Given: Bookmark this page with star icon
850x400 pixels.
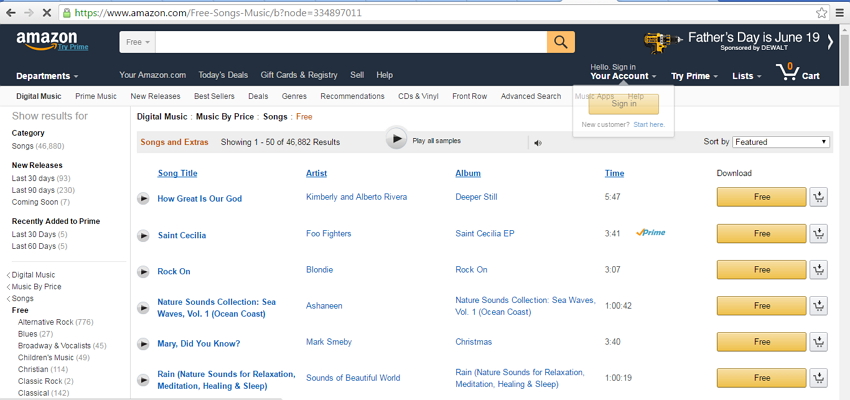Looking at the screenshot, I should [821, 13].
